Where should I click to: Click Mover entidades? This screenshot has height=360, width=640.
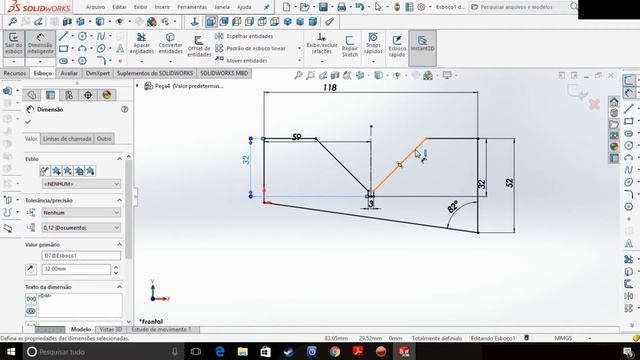click(241, 60)
